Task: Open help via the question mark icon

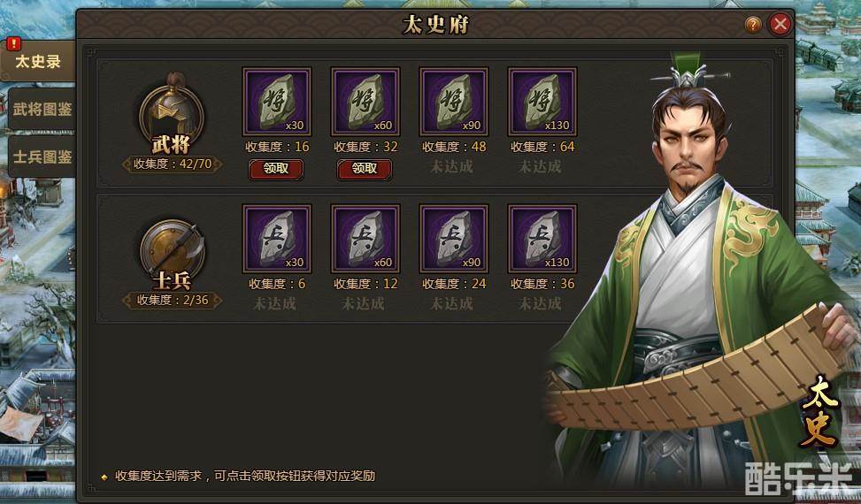Action: (753, 25)
